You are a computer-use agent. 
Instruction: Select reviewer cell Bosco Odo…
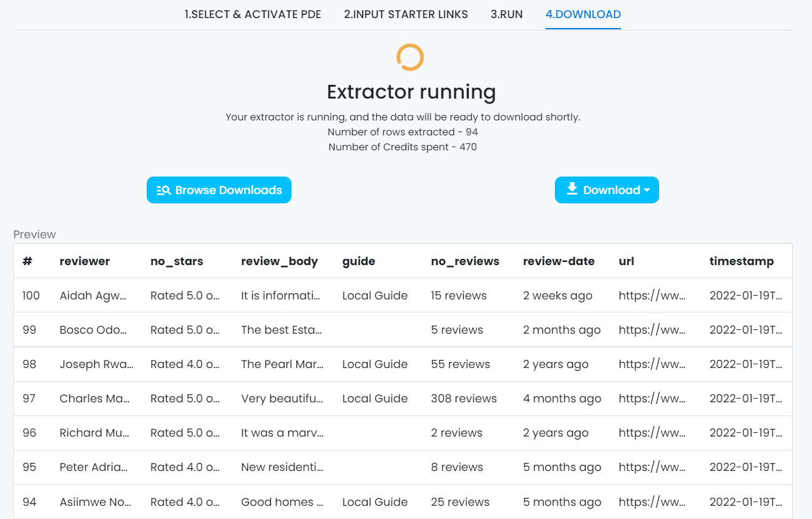93,330
